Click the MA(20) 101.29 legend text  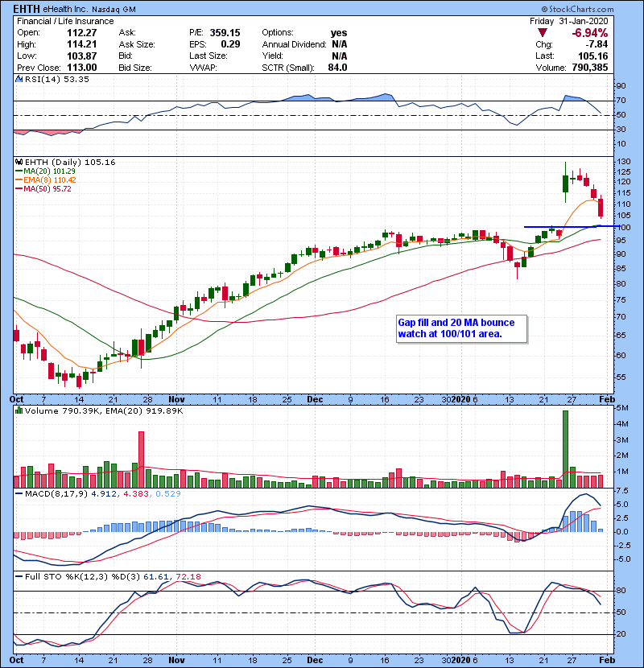(x=49, y=171)
